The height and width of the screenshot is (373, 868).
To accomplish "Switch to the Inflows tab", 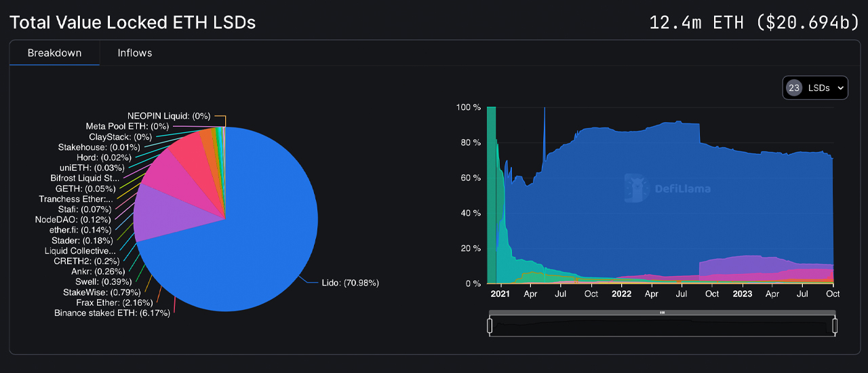I will (134, 53).
